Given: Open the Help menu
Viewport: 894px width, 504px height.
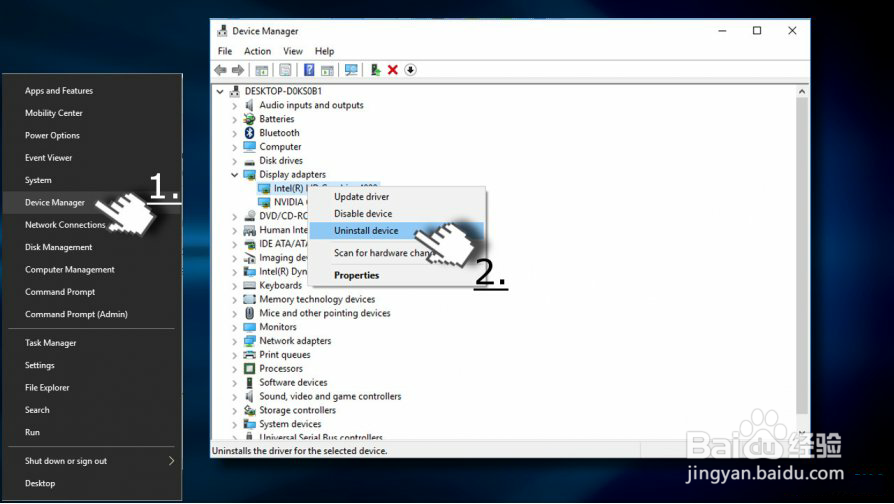Looking at the screenshot, I should coord(324,51).
